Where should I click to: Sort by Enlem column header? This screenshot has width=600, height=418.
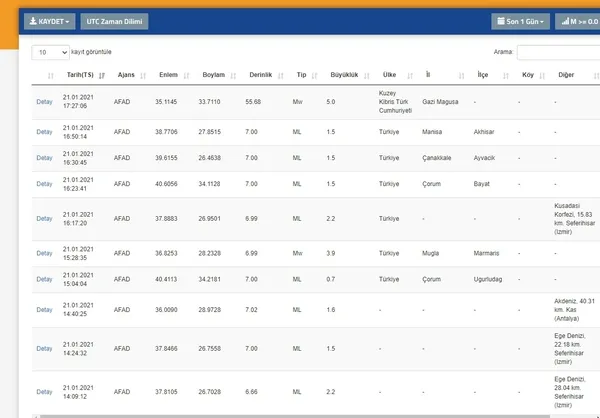(x=168, y=75)
